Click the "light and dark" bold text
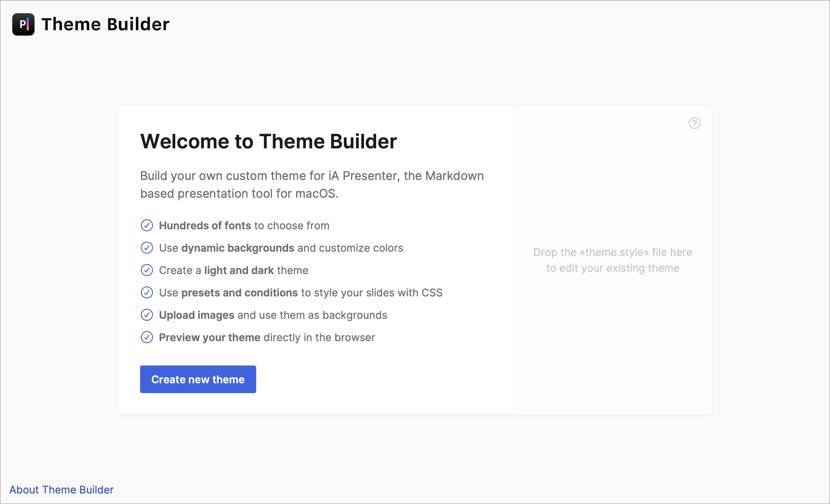 coord(239,270)
